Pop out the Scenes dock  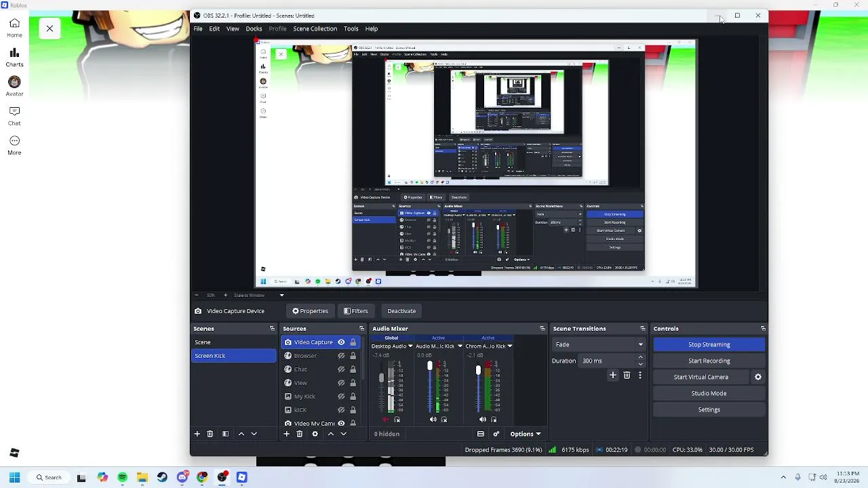pyautogui.click(x=272, y=329)
